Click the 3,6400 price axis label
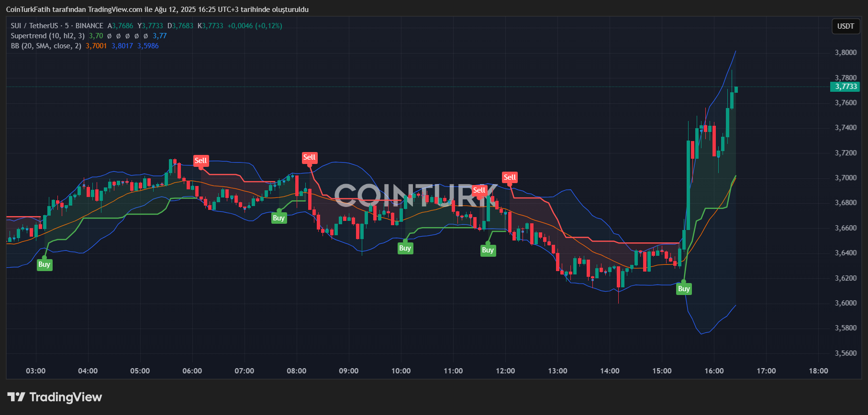Viewport: 868px width, 415px height. [x=846, y=253]
